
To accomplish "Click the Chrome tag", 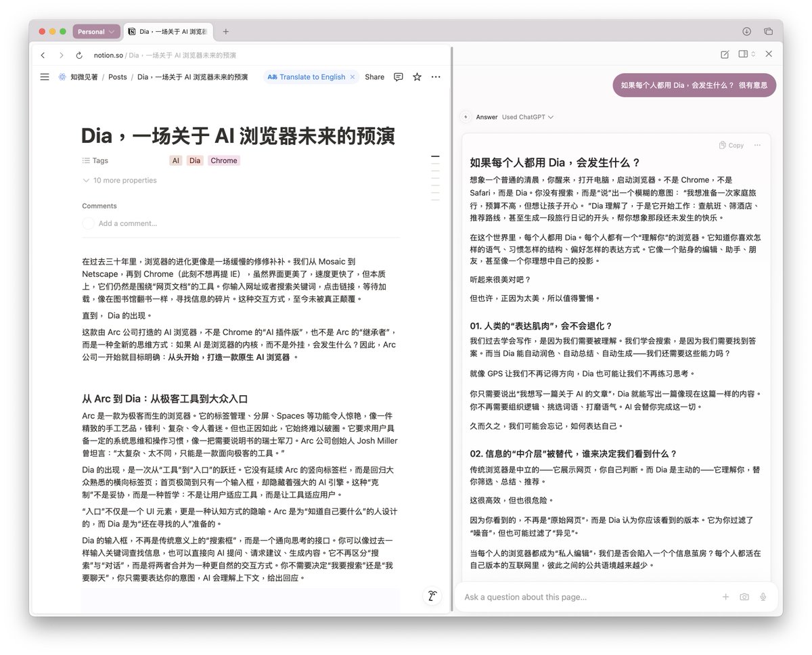I will (223, 161).
